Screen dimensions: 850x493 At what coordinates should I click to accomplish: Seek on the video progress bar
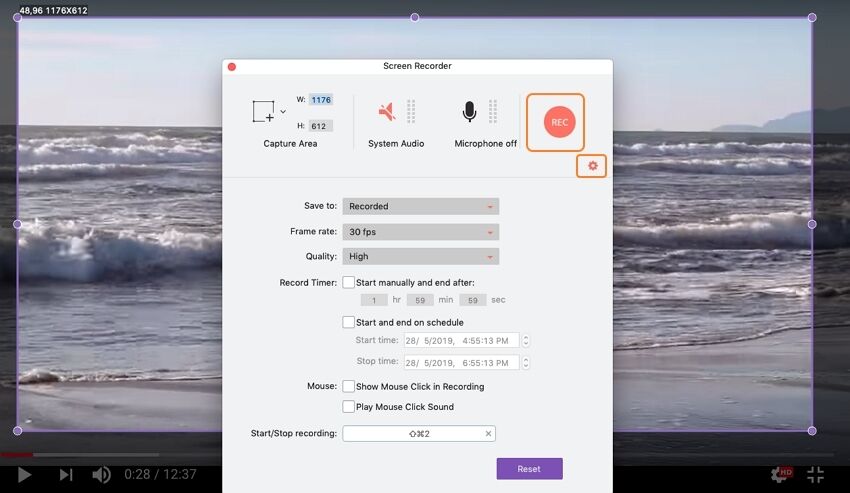416,454
